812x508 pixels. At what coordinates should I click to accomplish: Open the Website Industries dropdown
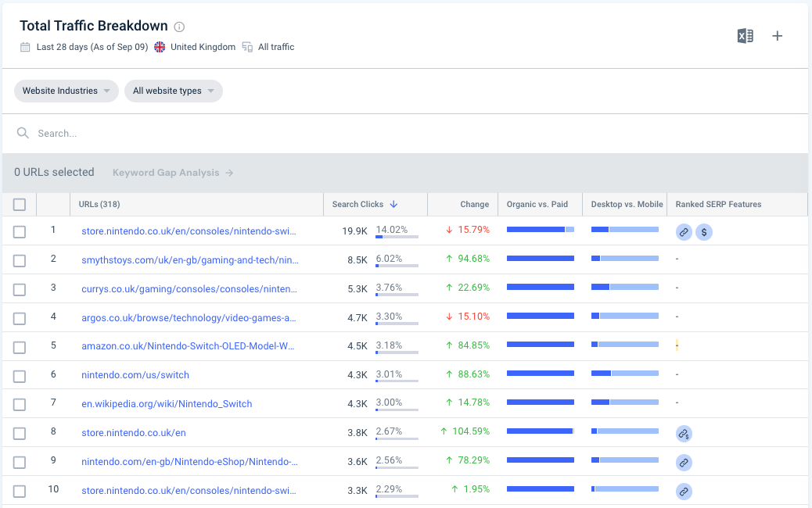click(66, 91)
